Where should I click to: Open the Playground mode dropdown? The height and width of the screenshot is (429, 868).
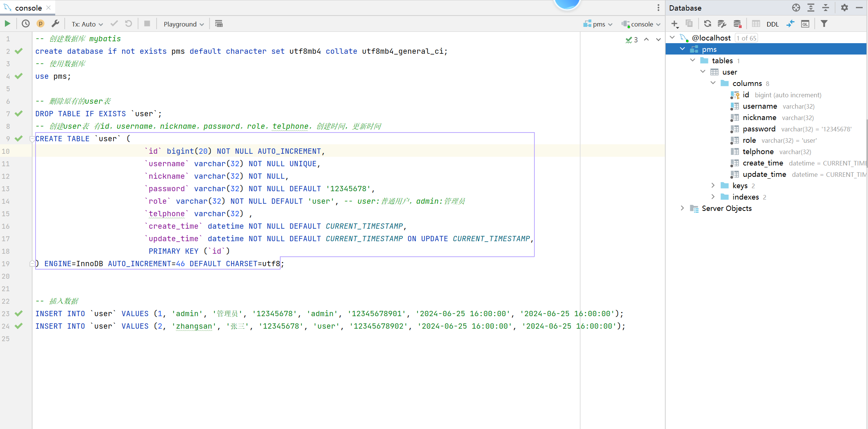point(183,24)
